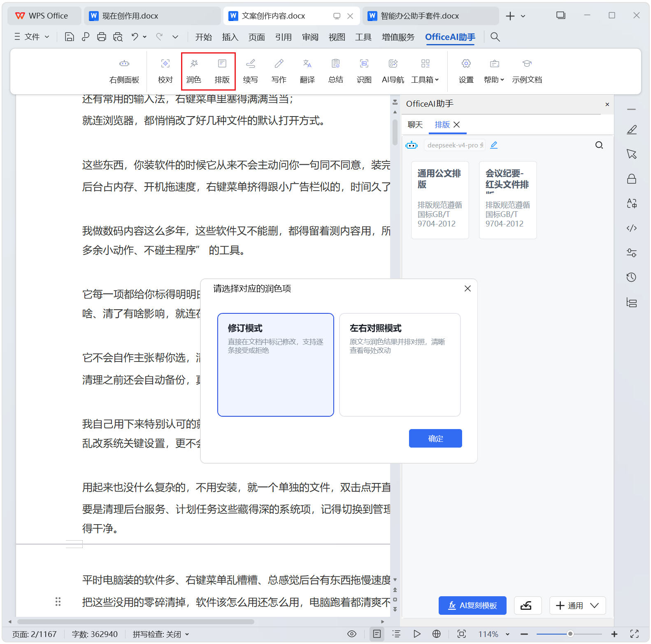Switch to page layout view in status bar
Viewport: 651px width, 644px height.
click(377, 634)
